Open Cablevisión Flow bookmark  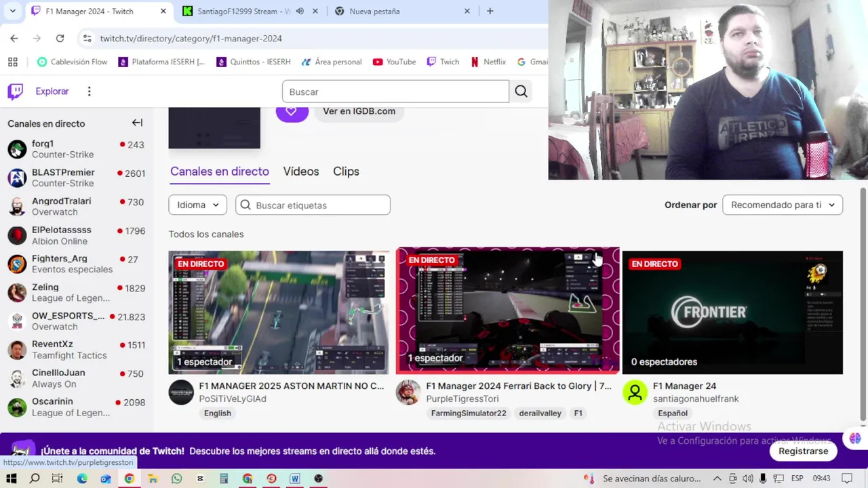pos(72,62)
